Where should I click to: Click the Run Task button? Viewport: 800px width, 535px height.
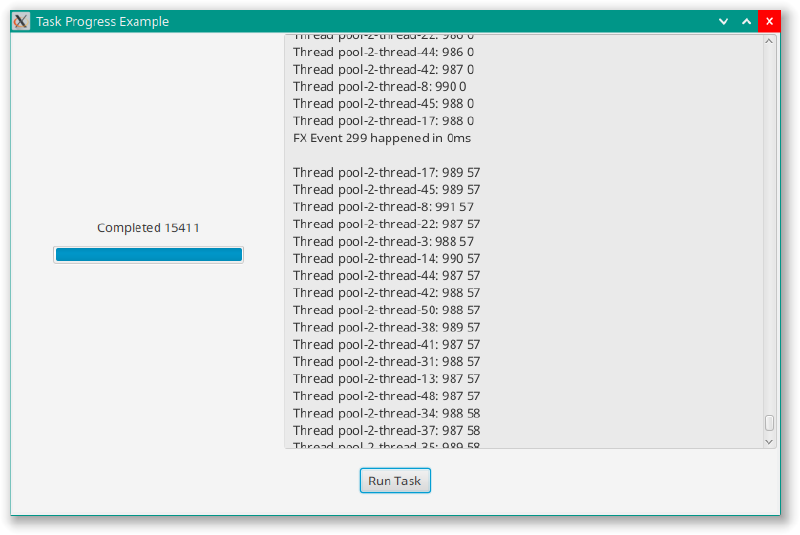[395, 480]
